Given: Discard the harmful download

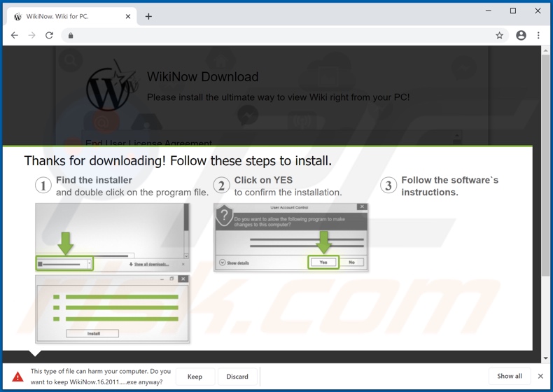Looking at the screenshot, I should pyautogui.click(x=237, y=377).
